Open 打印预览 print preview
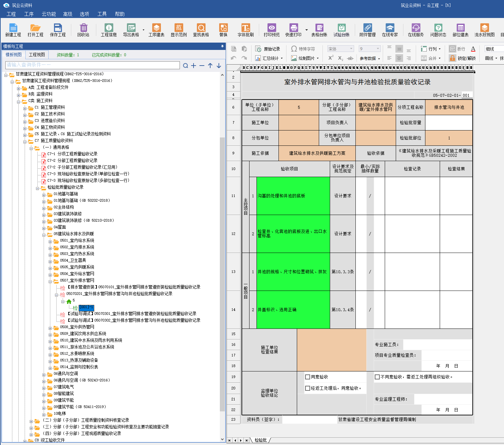 pos(272,30)
